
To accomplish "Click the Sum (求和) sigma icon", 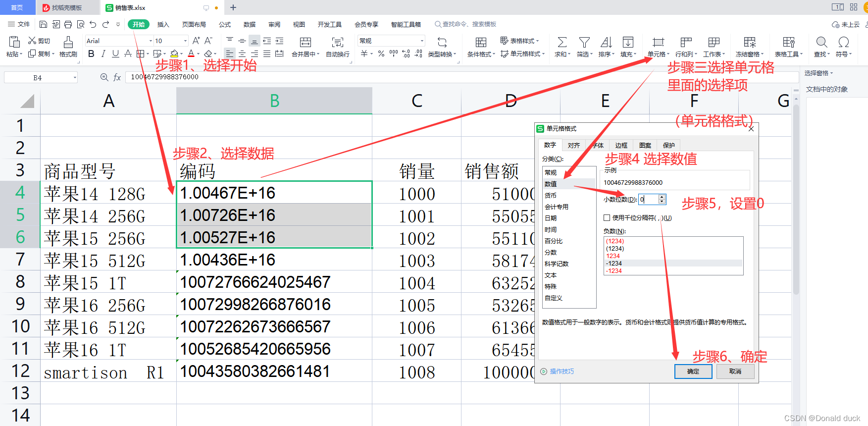I will [x=562, y=42].
